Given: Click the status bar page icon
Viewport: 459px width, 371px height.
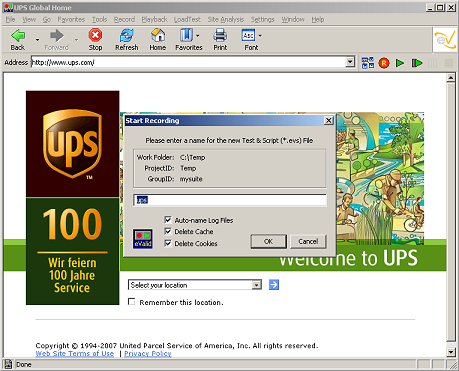Looking at the screenshot, I should (x=8, y=364).
